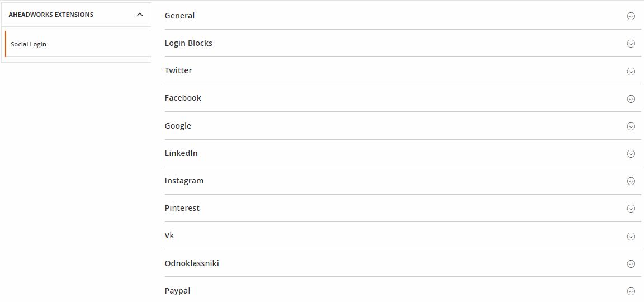Image resolution: width=644 pixels, height=302 pixels.
Task: Click the LinkedIn section chevron circle icon
Action: tap(631, 154)
